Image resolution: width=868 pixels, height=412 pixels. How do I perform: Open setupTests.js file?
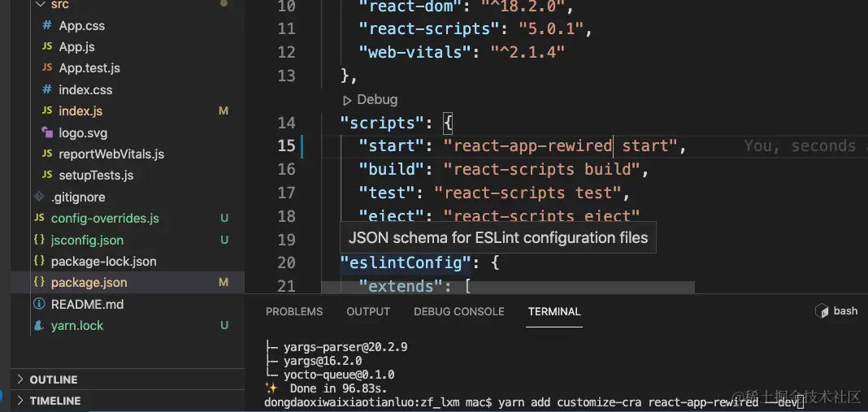(97, 175)
